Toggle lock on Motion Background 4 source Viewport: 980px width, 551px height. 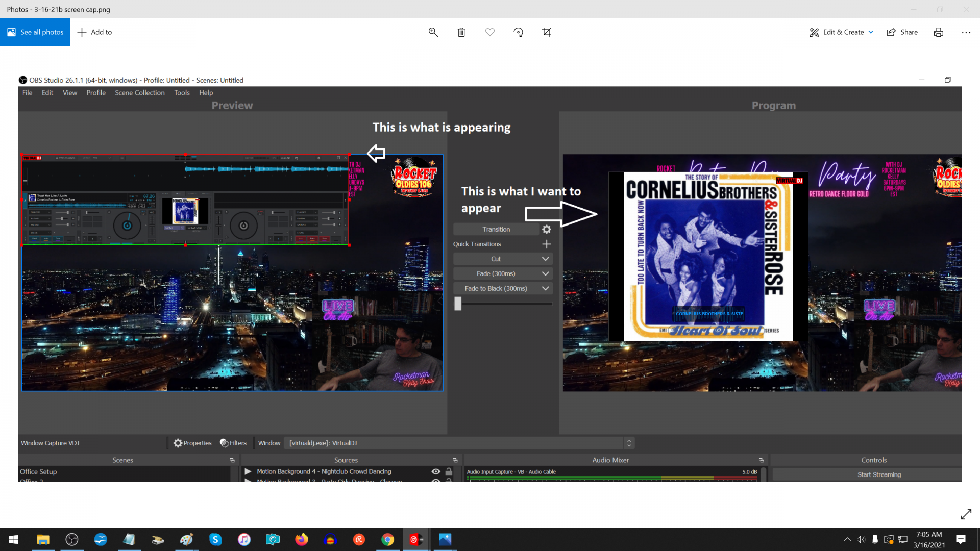(449, 472)
